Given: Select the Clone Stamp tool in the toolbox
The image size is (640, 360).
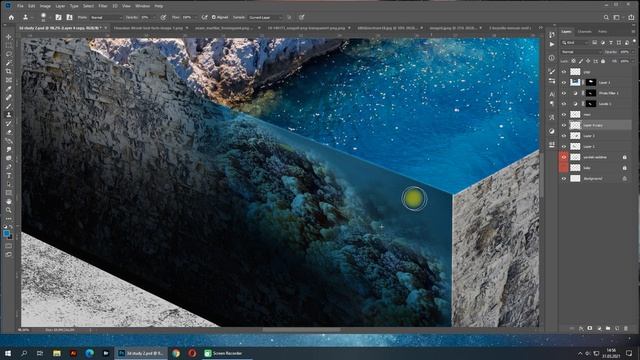Looking at the screenshot, I should (9, 115).
